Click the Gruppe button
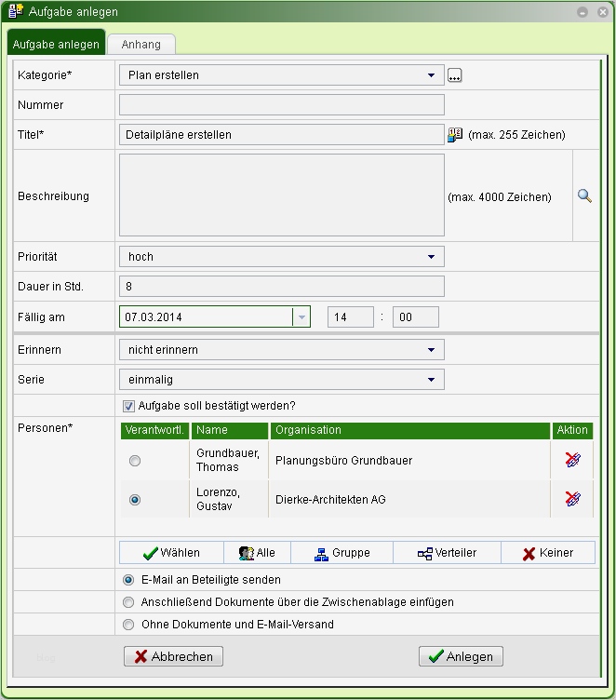 341,553
